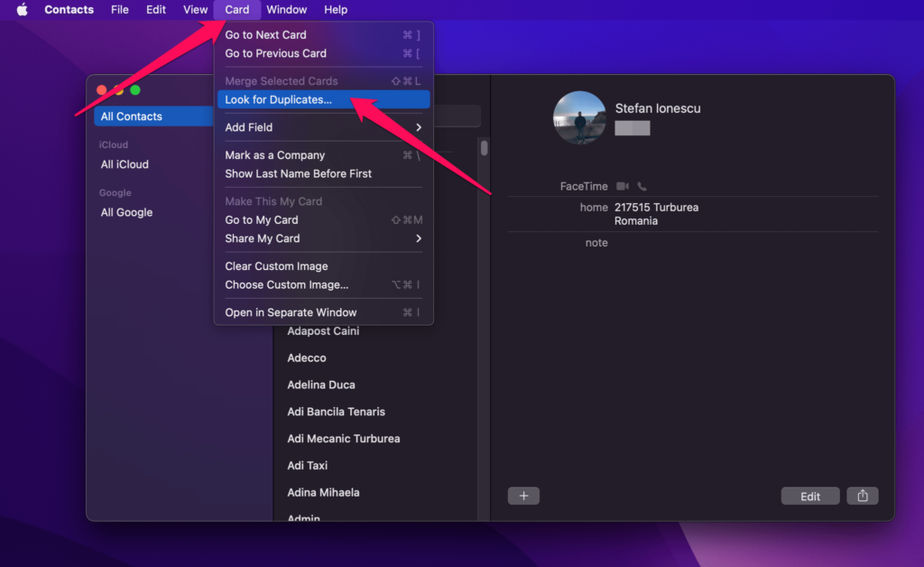Open the Card menu in menu bar
This screenshot has height=567, width=924.
[237, 10]
